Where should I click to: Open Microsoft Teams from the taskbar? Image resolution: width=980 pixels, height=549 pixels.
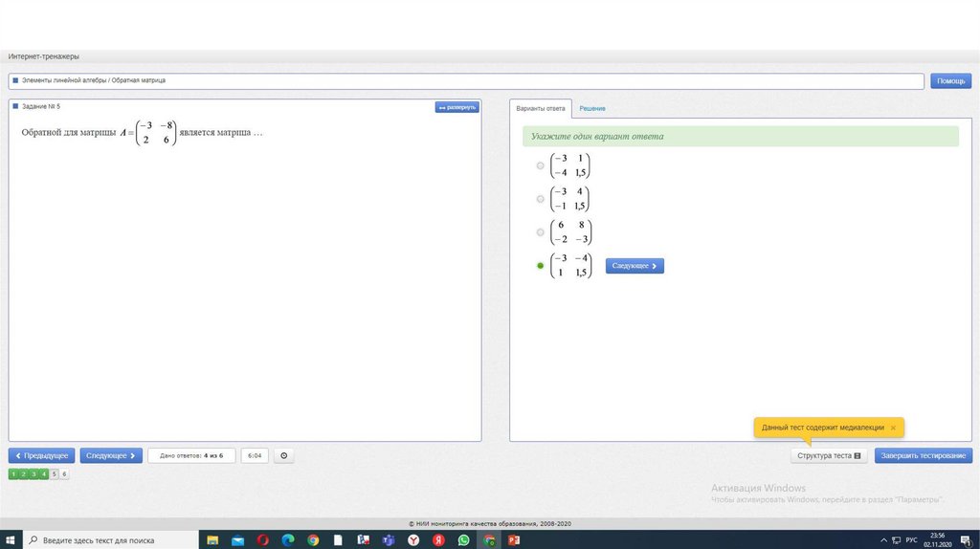click(x=389, y=540)
